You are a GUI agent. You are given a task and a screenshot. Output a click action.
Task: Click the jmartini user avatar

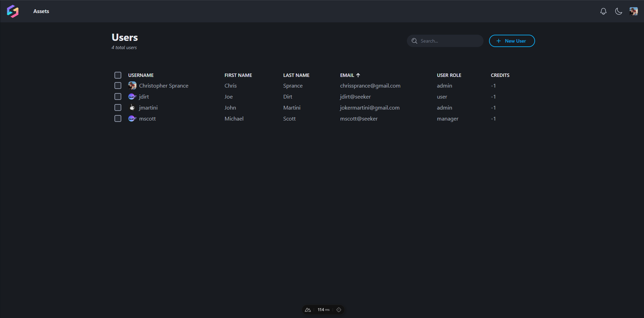(132, 107)
